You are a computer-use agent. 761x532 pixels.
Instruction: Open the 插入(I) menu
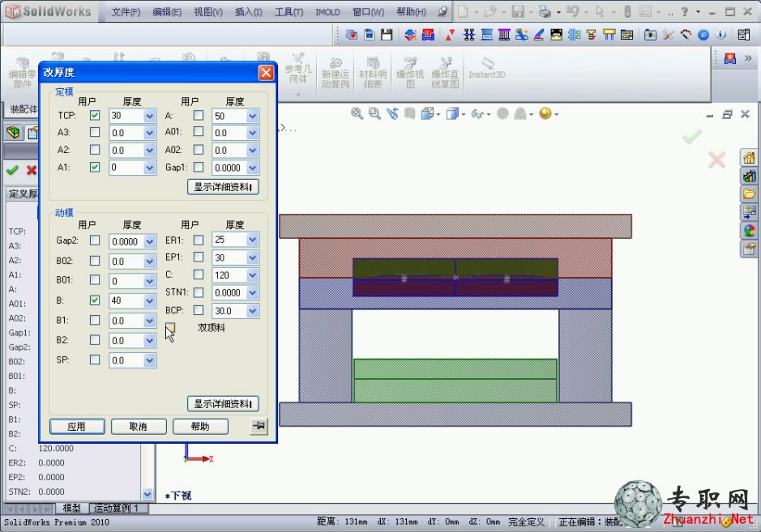249,11
